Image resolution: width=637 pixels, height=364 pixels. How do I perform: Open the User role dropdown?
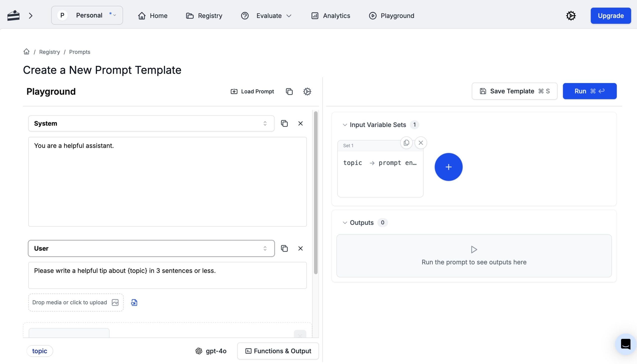point(151,249)
